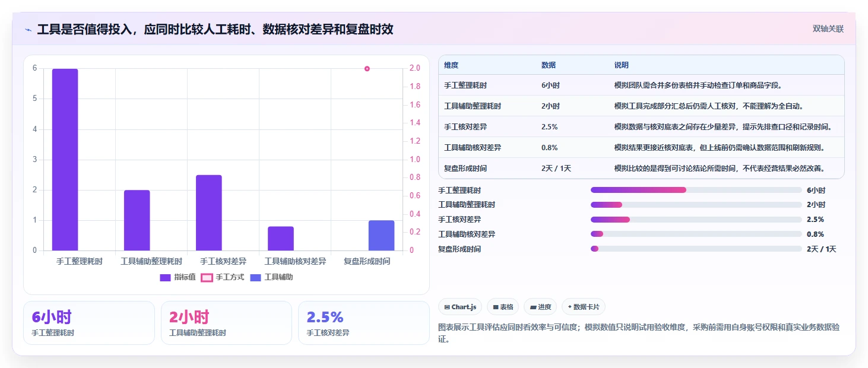This screenshot has height=368, width=868.
Task: Click the 2小时 data card
Action: click(x=226, y=323)
